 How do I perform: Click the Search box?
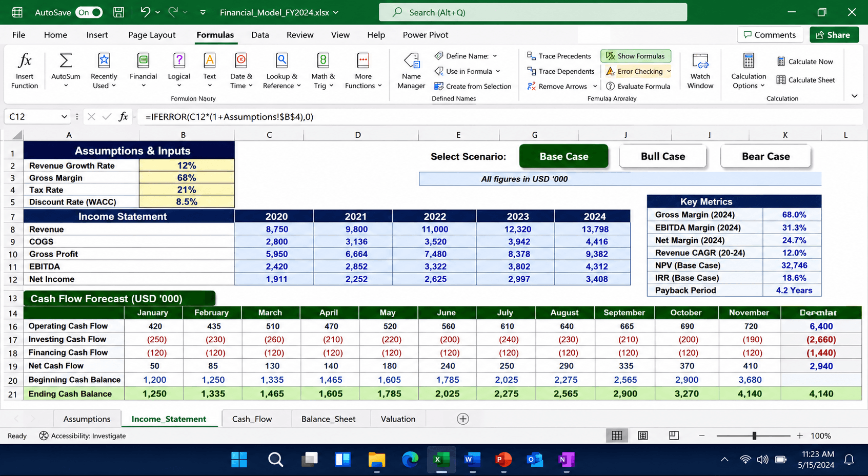(533, 12)
